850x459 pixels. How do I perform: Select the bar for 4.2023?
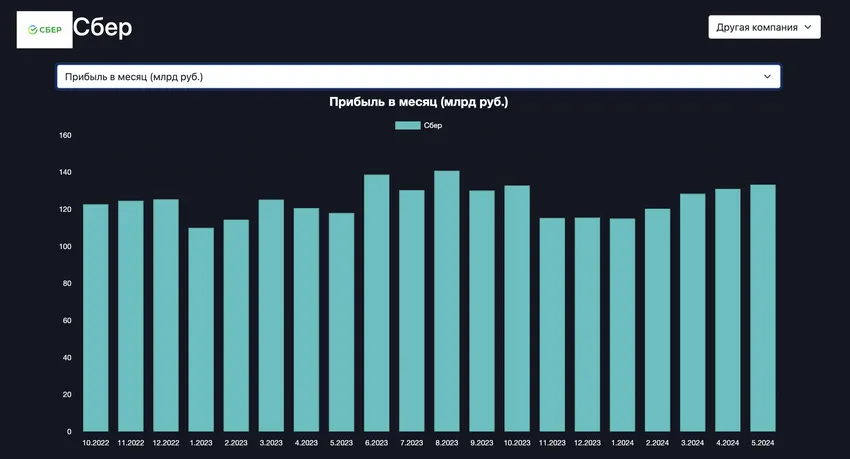[306, 320]
